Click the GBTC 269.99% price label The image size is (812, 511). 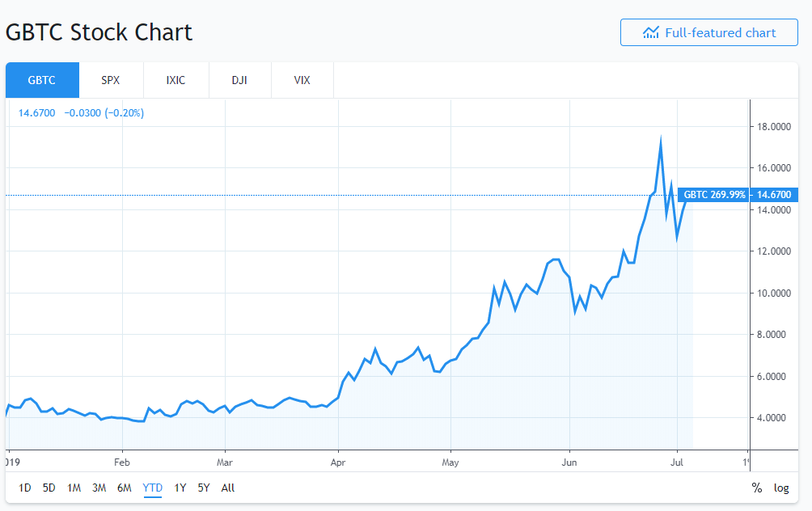click(x=713, y=195)
